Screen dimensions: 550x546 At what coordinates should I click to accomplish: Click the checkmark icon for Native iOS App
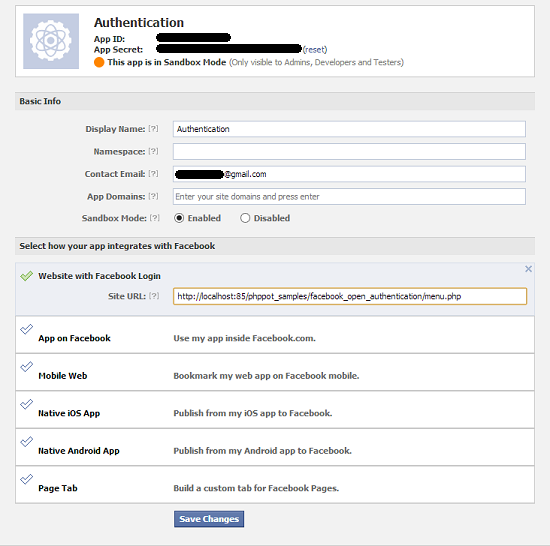point(27,404)
